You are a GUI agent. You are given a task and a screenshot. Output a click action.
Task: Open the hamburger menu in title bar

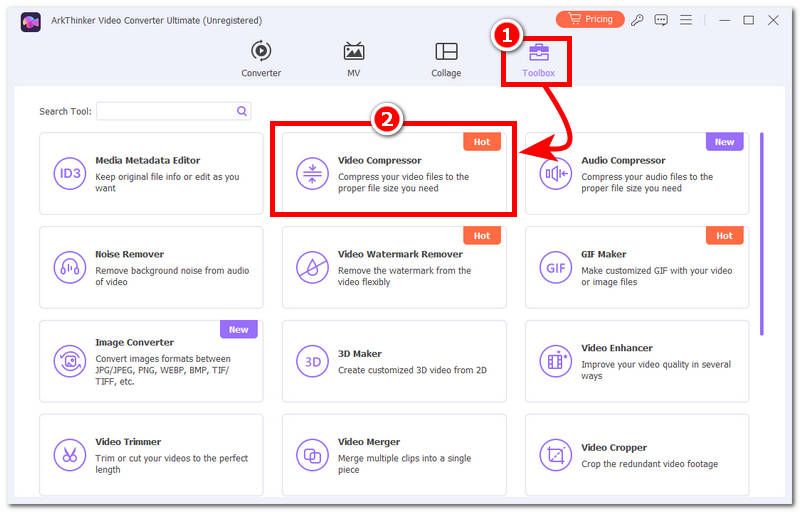click(686, 20)
